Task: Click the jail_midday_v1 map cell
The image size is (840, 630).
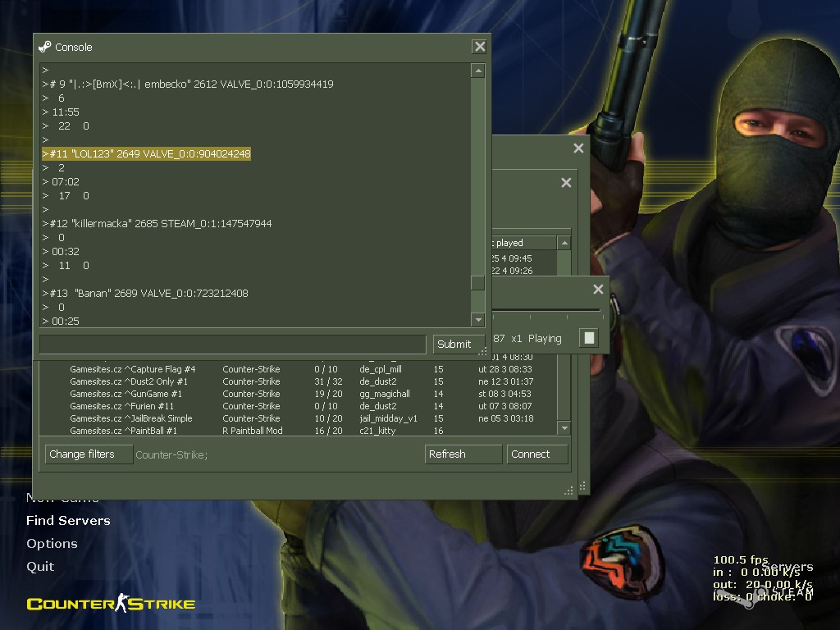Action: 388,418
